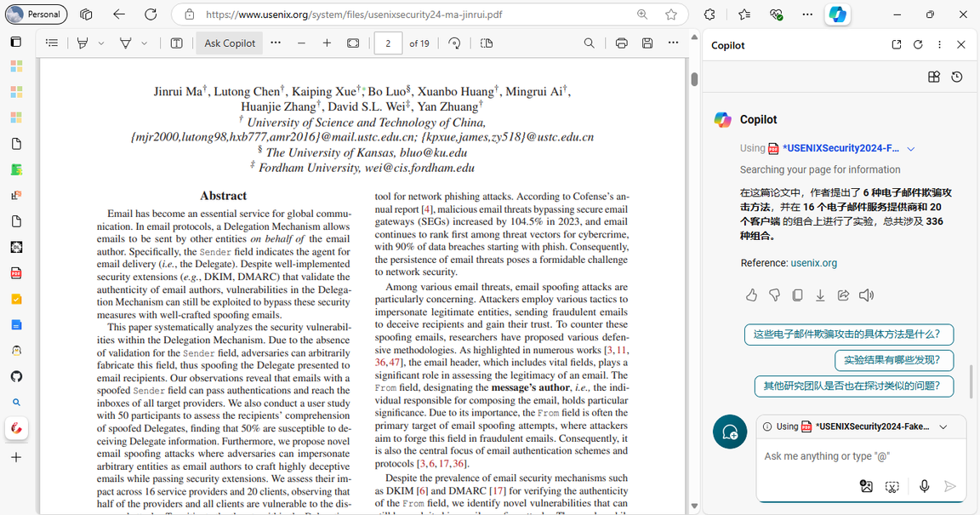Open address bar zoom indicator
The width and height of the screenshot is (980, 515).
click(x=642, y=14)
